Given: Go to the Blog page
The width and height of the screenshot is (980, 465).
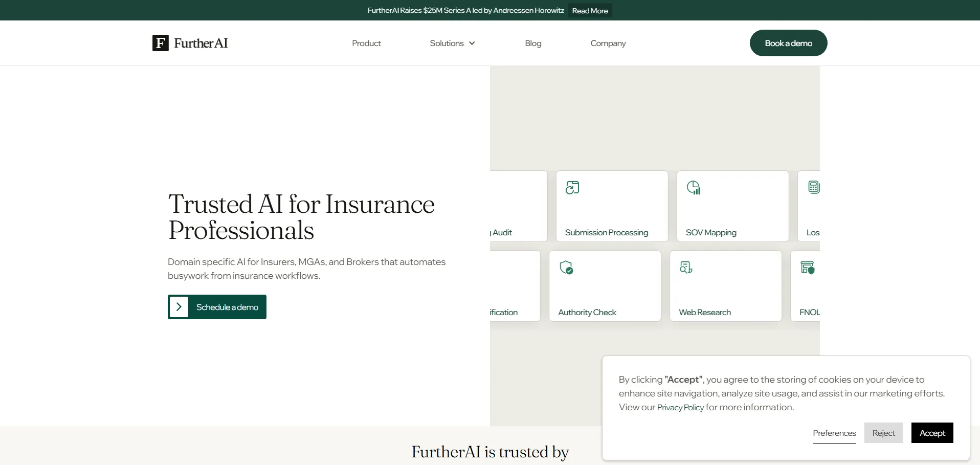Looking at the screenshot, I should point(533,43).
